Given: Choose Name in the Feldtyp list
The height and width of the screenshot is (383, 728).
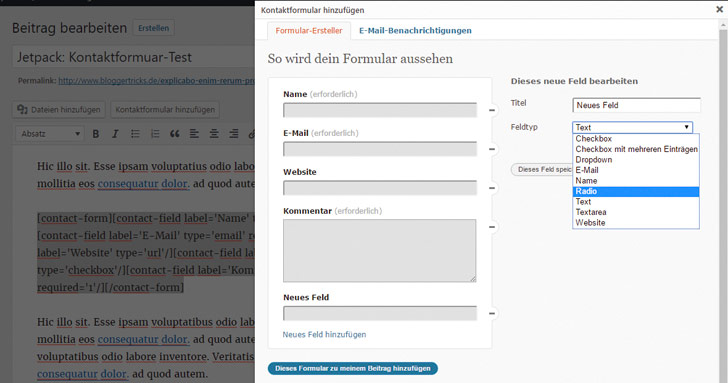Looking at the screenshot, I should tap(636, 181).
